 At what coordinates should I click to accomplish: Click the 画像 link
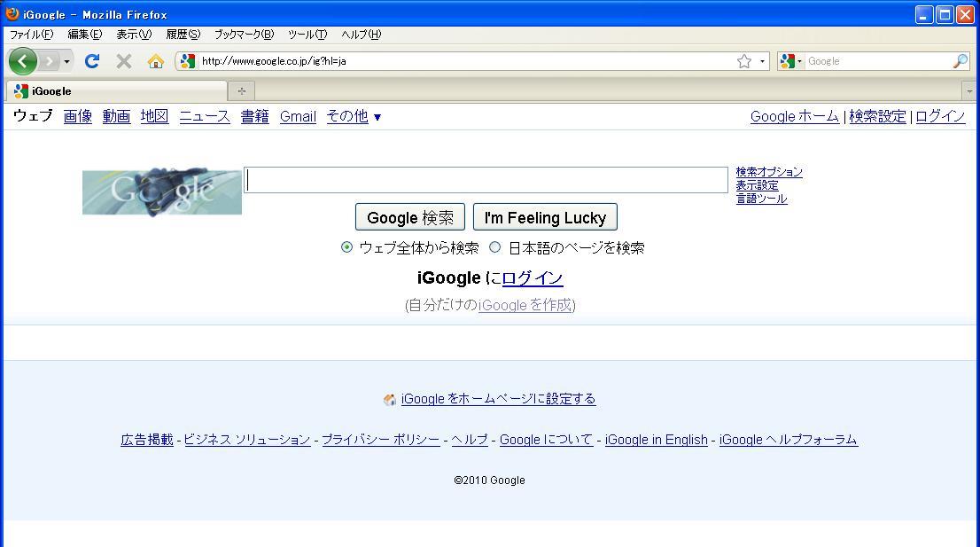[77, 116]
